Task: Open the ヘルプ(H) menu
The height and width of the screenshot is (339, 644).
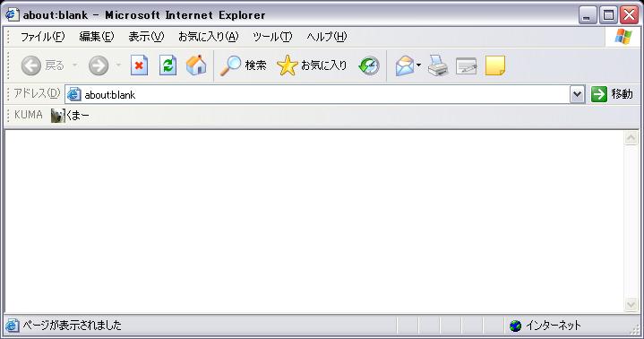Action: click(327, 37)
